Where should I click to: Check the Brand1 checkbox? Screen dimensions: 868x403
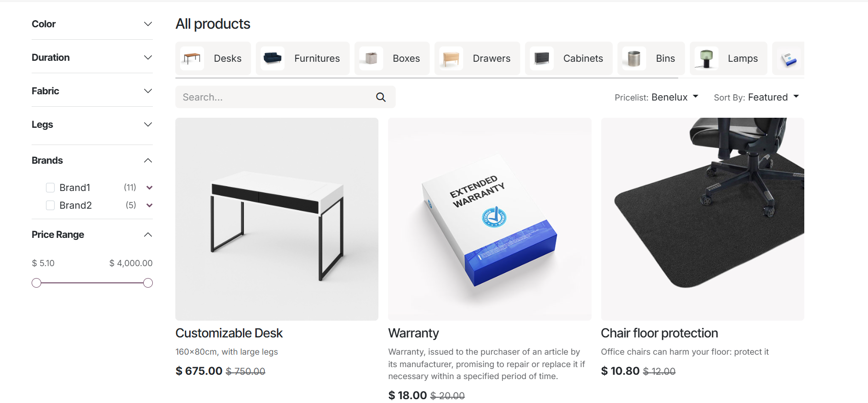[50, 188]
